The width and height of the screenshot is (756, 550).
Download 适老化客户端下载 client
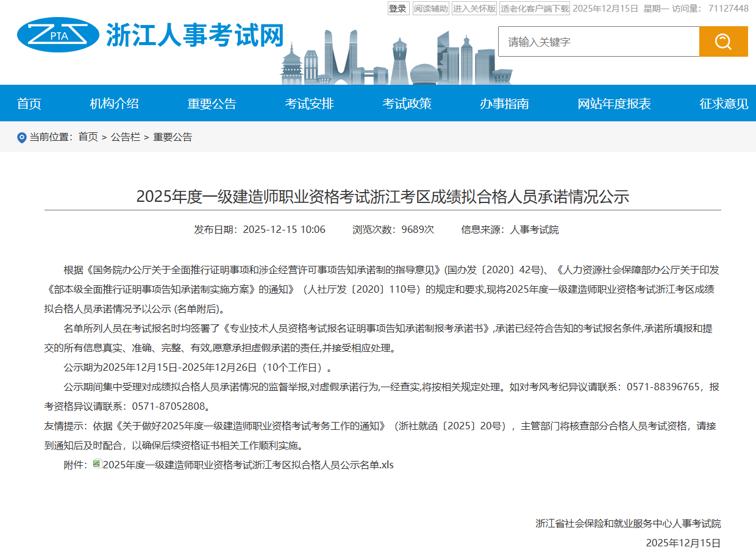[x=534, y=9]
